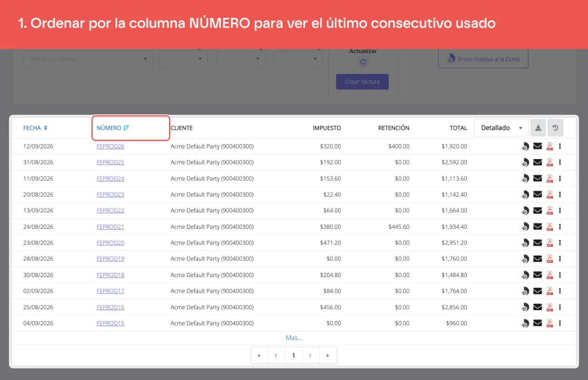Click the Crear factura button
The height and width of the screenshot is (380, 588).
(x=362, y=82)
